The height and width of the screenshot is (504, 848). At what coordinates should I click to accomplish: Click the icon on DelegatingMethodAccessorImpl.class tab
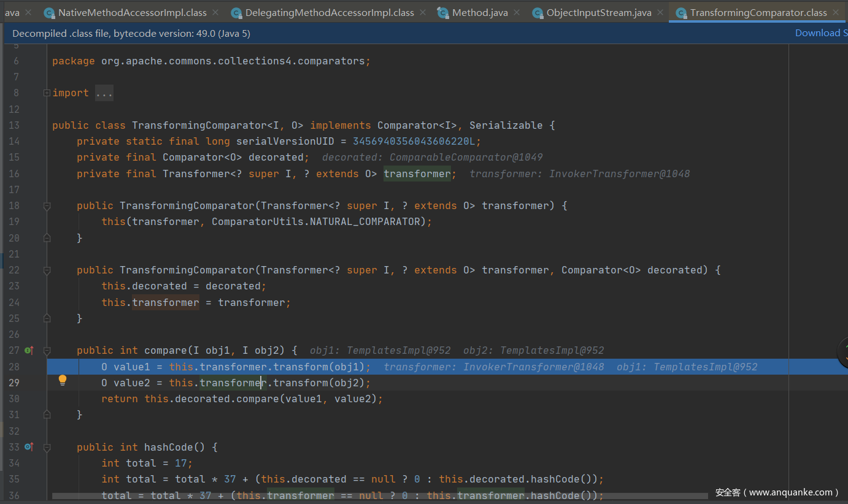[x=236, y=13]
